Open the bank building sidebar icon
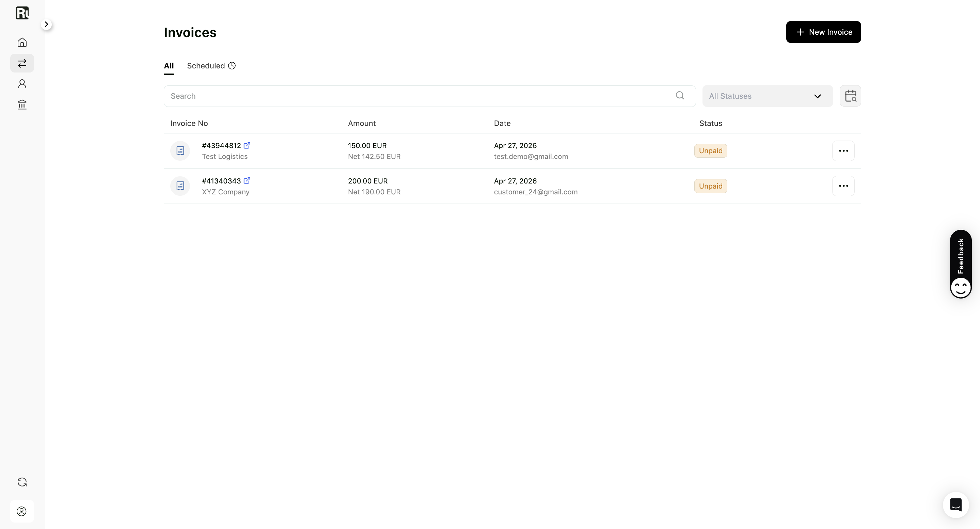980x529 pixels. 22,105
